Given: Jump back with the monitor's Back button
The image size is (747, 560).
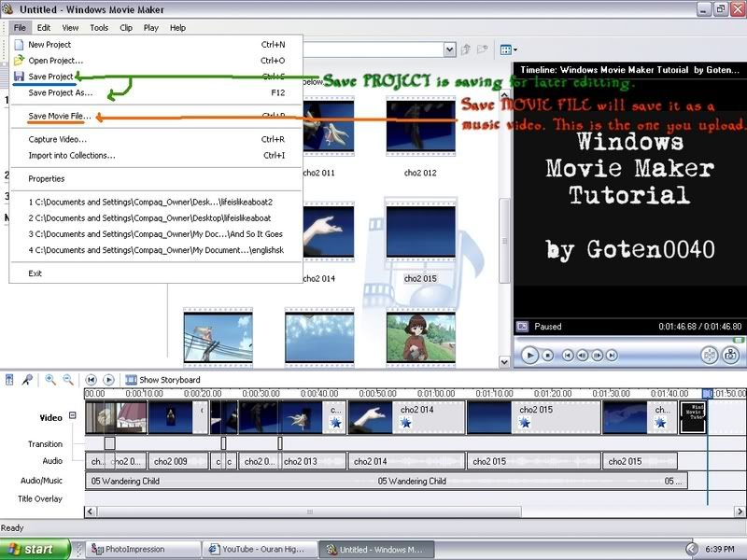Looking at the screenshot, I should coord(568,356).
